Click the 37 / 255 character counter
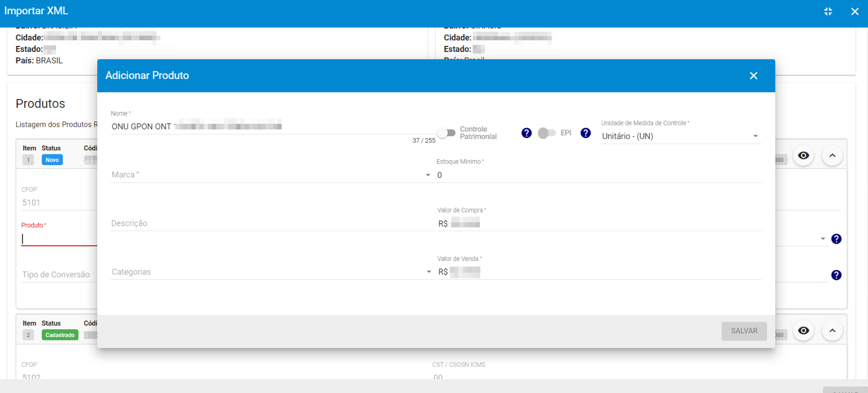 (424, 141)
